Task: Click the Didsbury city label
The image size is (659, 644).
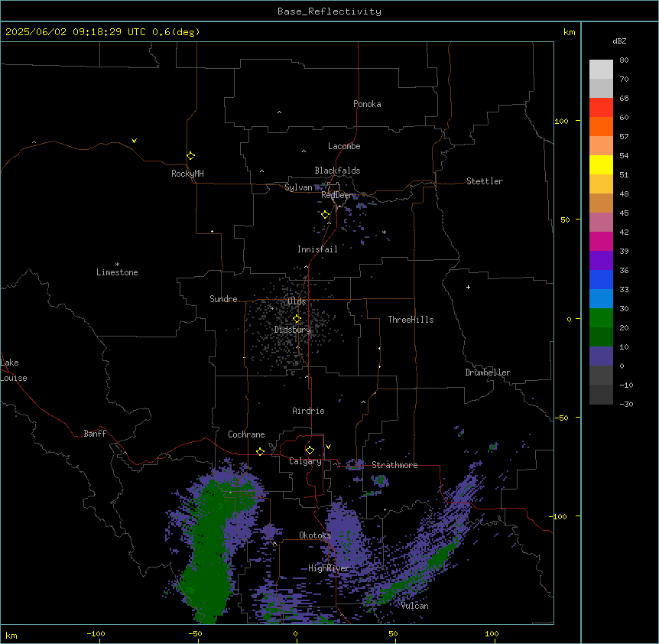Action: pos(293,330)
